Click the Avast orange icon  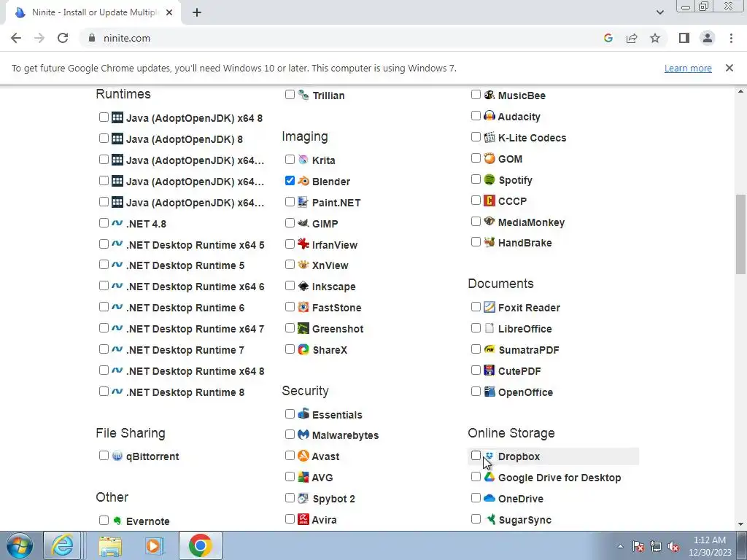[x=303, y=456]
